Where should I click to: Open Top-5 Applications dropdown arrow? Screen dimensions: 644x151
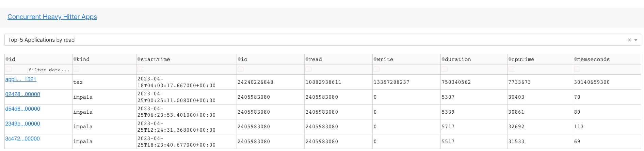point(636,40)
